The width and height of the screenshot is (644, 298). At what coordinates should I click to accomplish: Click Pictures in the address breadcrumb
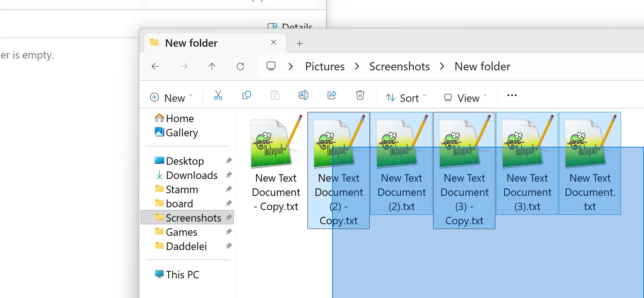(x=325, y=67)
